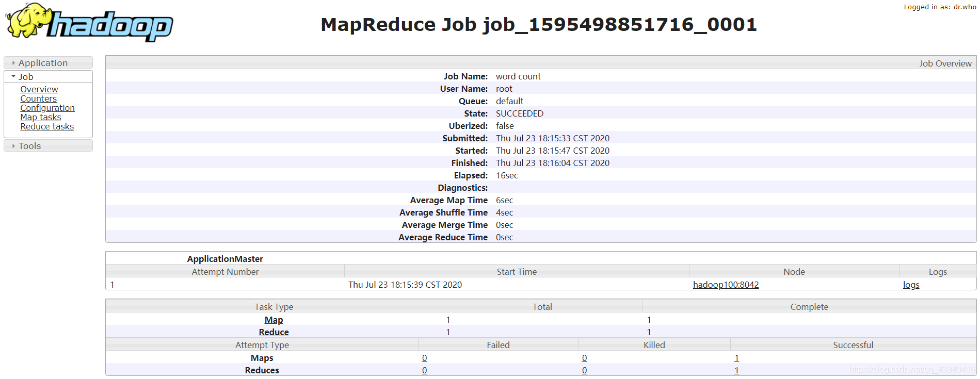The width and height of the screenshot is (980, 379).
Task: Click the Task Type column header
Action: (x=274, y=307)
